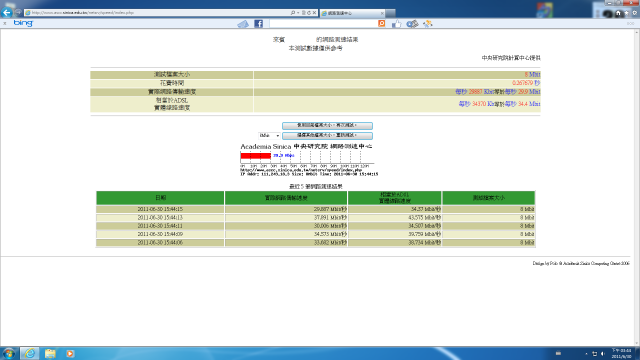Click the Design by Polo footer text
This screenshot has height=360, width=640.
coord(581,264)
